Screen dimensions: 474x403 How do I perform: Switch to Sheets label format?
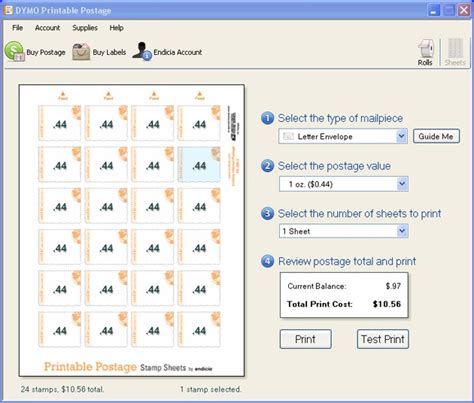point(455,53)
